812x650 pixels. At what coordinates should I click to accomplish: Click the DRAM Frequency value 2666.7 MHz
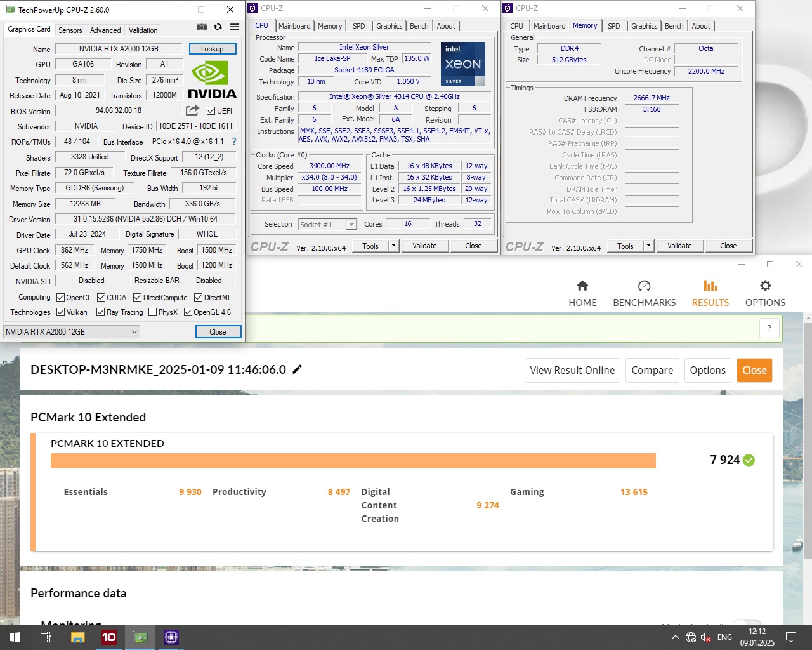pyautogui.click(x=652, y=98)
